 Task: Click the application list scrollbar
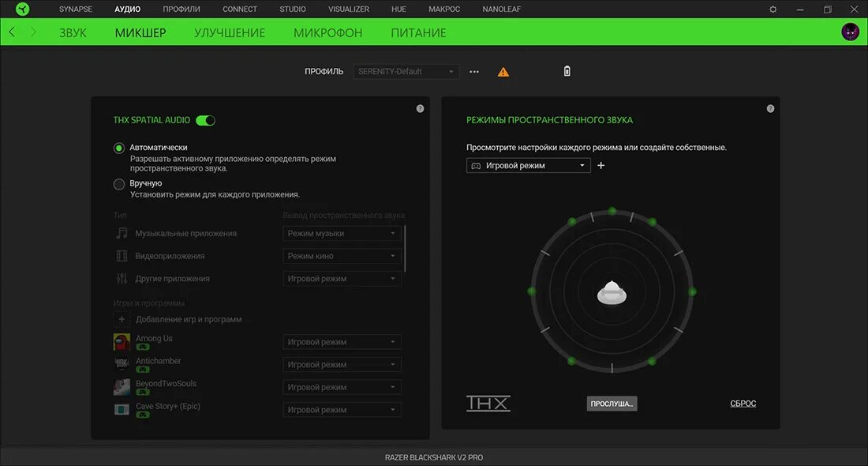coord(406,248)
